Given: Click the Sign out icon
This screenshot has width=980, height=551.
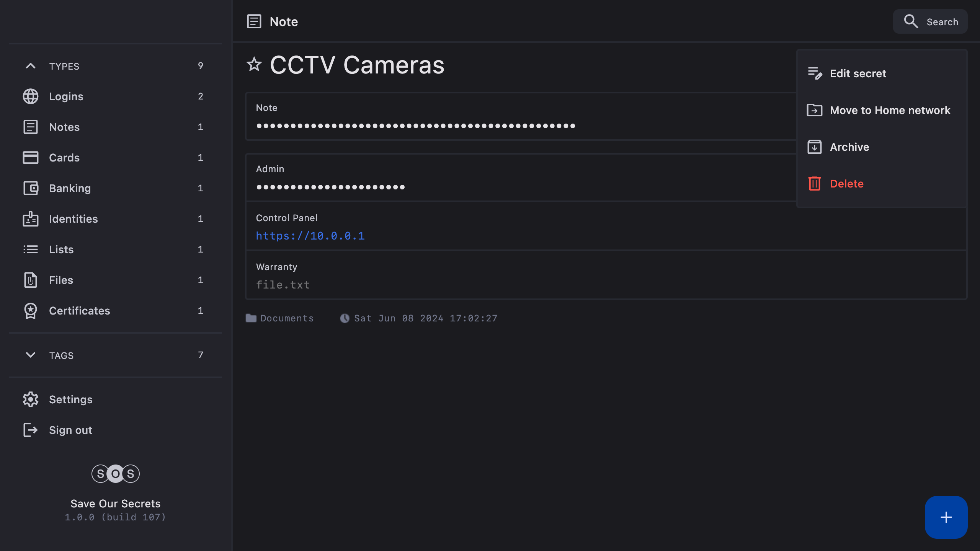Looking at the screenshot, I should [x=31, y=430].
